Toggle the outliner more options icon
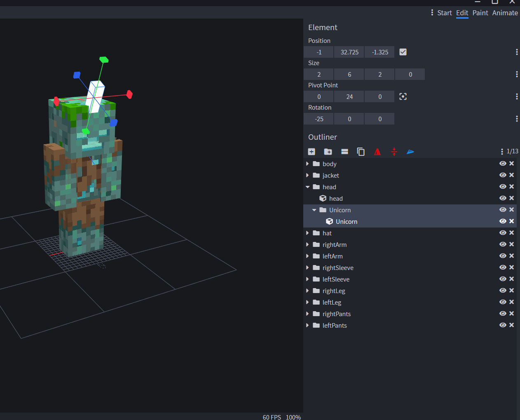Image resolution: width=520 pixels, height=420 pixels. point(344,152)
